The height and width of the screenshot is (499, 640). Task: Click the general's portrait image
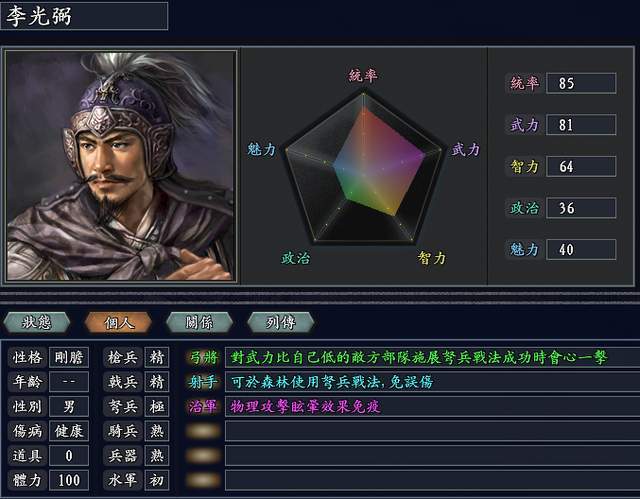[121, 165]
